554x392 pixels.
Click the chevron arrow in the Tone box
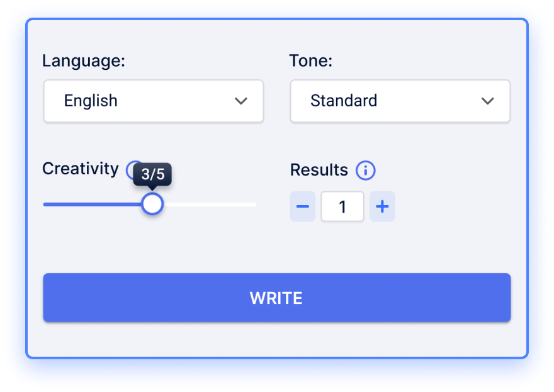pos(487,101)
